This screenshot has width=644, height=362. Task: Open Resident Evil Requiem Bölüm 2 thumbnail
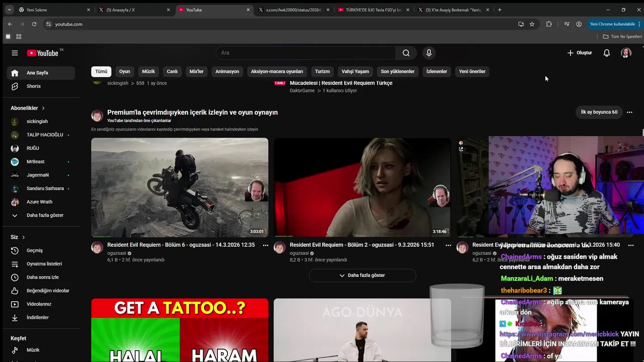362,188
